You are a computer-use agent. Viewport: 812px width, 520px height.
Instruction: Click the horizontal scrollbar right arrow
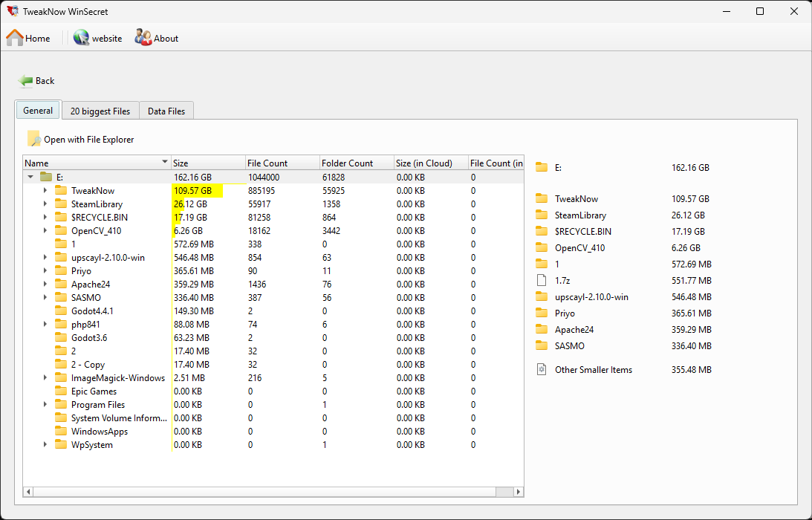[x=518, y=492]
